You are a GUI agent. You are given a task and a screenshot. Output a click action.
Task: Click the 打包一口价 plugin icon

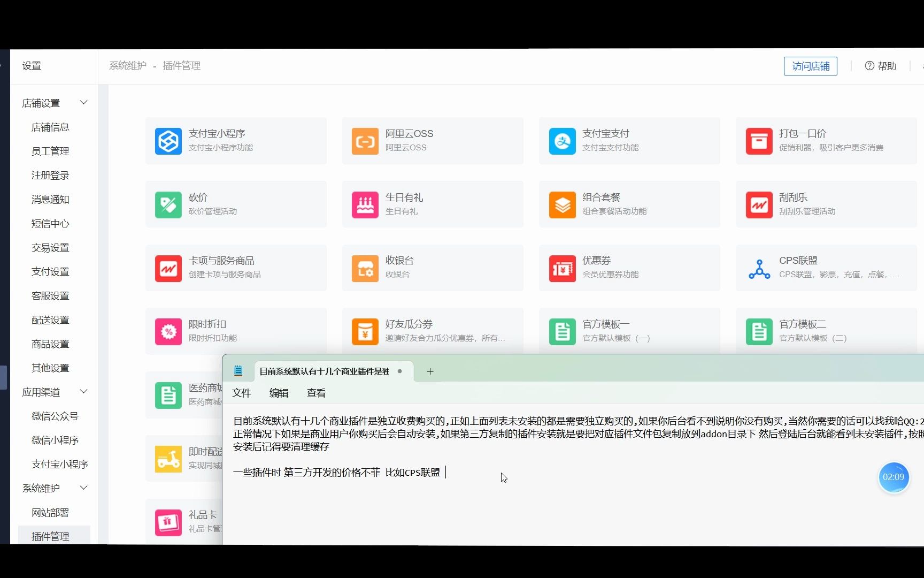[x=759, y=141]
